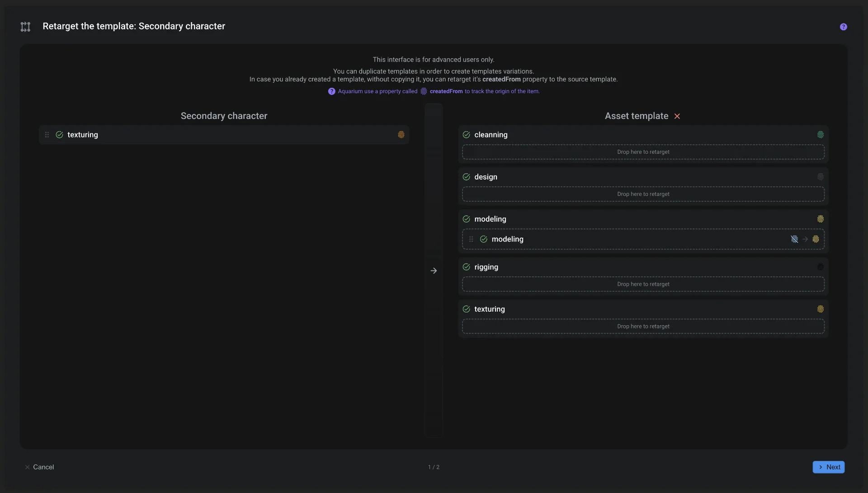Click the check circle beside design

[x=466, y=177]
